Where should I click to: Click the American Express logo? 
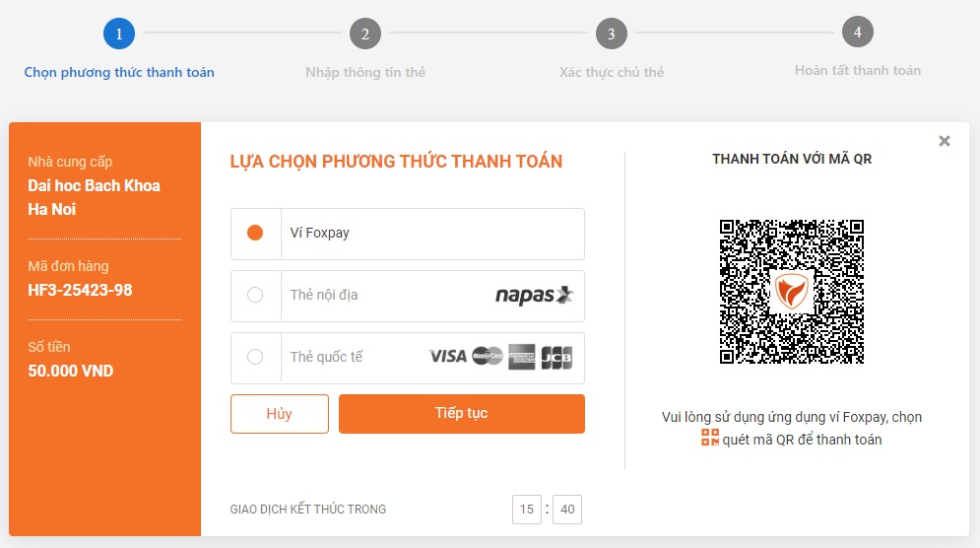coord(522,357)
